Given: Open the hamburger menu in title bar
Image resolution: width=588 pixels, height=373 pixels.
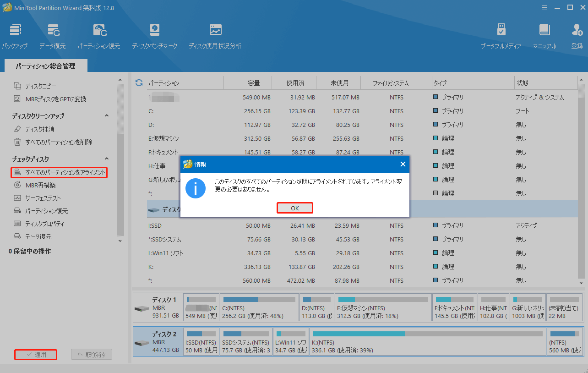Looking at the screenshot, I should (544, 7).
